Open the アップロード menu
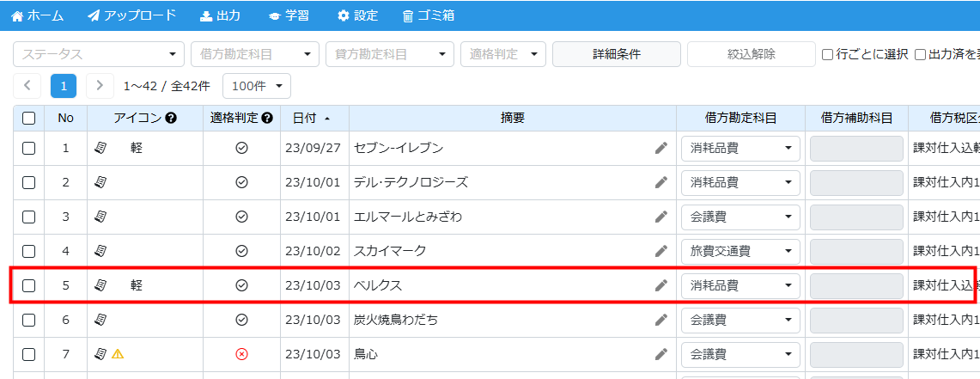The width and height of the screenshot is (980, 379). (x=131, y=15)
